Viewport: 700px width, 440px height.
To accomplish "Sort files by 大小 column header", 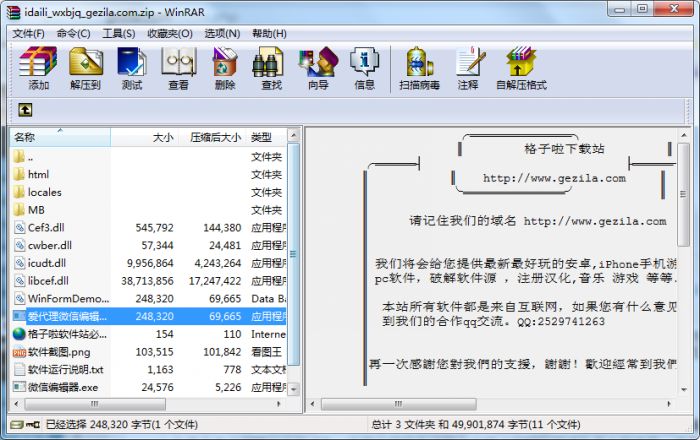I will [x=144, y=137].
